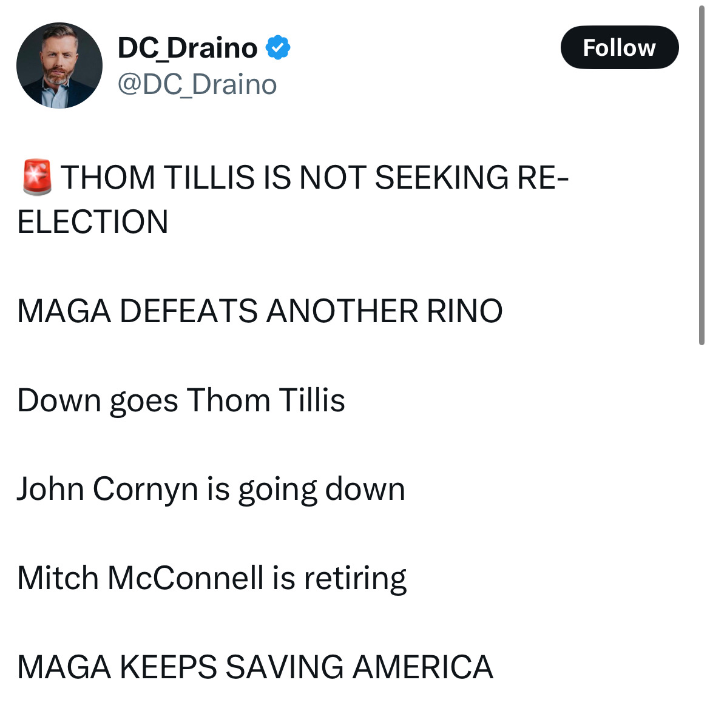The width and height of the screenshot is (710, 728).
Task: Click the word 'KEEPS' in the last line
Action: (168, 667)
